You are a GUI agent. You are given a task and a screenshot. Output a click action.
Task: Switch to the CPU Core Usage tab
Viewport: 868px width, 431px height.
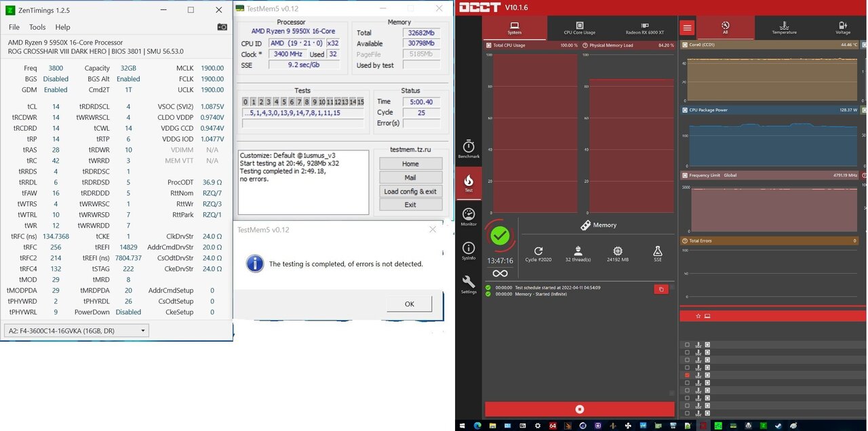(579, 28)
